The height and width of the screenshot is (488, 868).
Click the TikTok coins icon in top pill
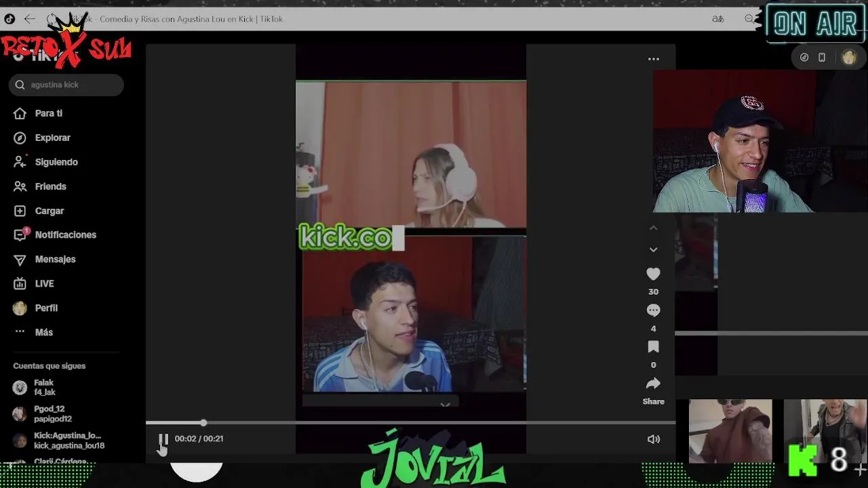(x=804, y=58)
